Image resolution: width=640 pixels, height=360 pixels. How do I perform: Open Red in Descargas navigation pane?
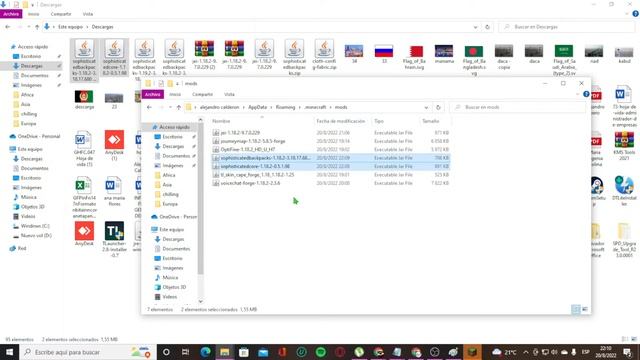[22, 248]
